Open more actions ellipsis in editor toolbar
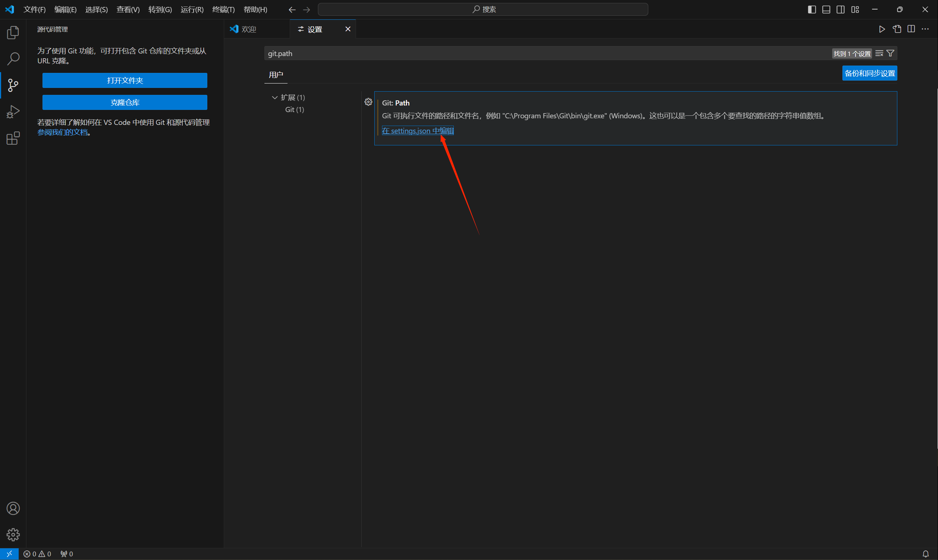Screen dimensions: 938x560 (925, 29)
